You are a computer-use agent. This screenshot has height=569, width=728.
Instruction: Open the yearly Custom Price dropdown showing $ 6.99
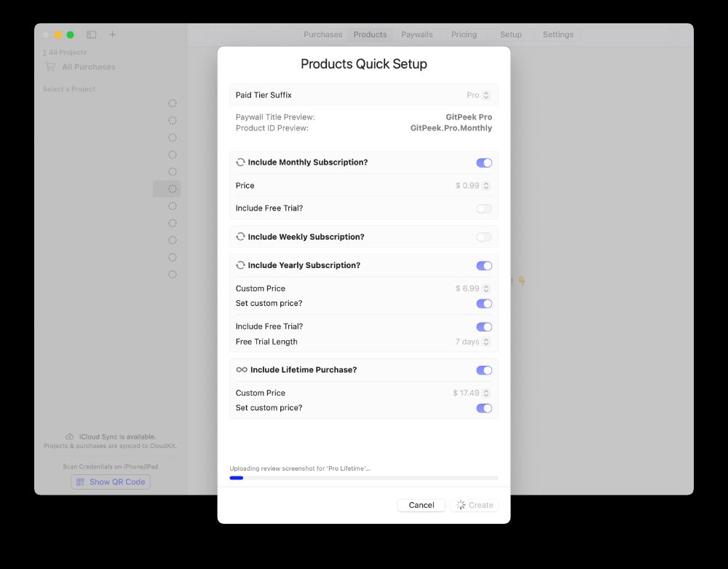(x=472, y=289)
